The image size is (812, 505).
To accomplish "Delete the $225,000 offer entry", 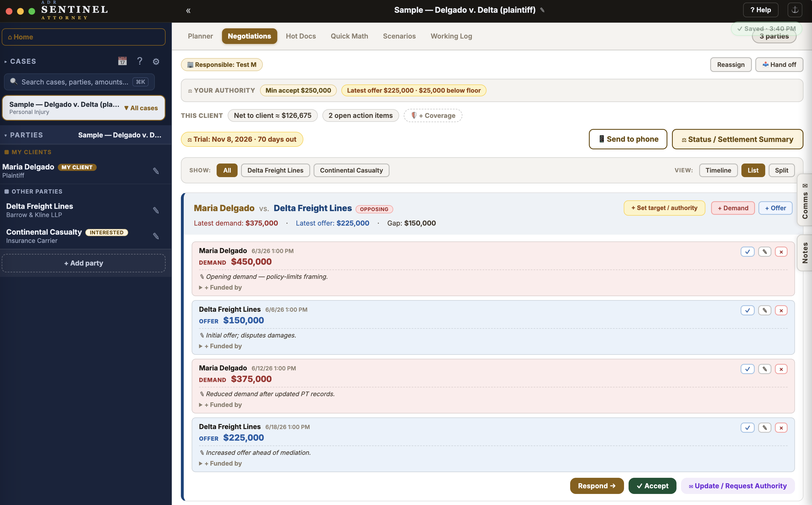I will pos(781,428).
